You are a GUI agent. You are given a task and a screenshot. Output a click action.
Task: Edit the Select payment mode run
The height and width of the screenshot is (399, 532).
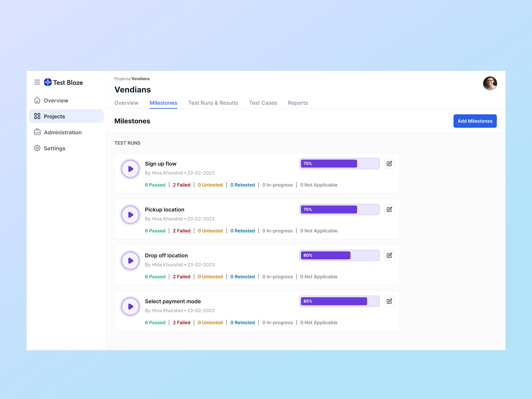389,301
